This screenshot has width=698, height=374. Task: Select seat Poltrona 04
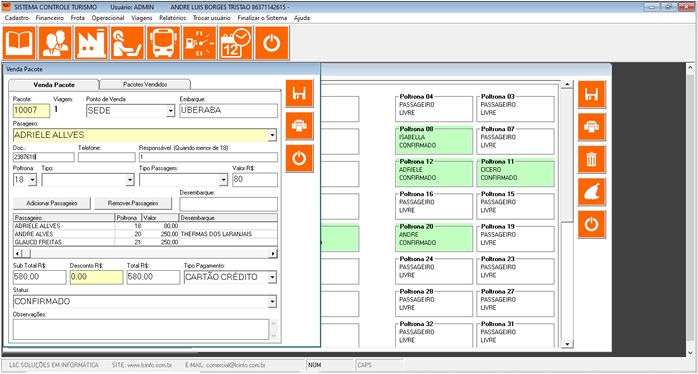pyautogui.click(x=434, y=109)
